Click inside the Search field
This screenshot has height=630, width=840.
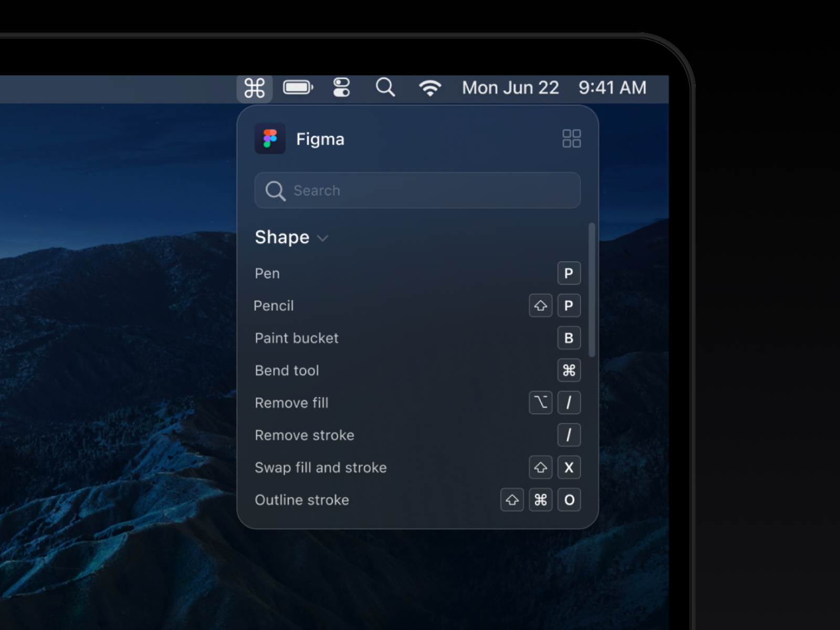(417, 190)
